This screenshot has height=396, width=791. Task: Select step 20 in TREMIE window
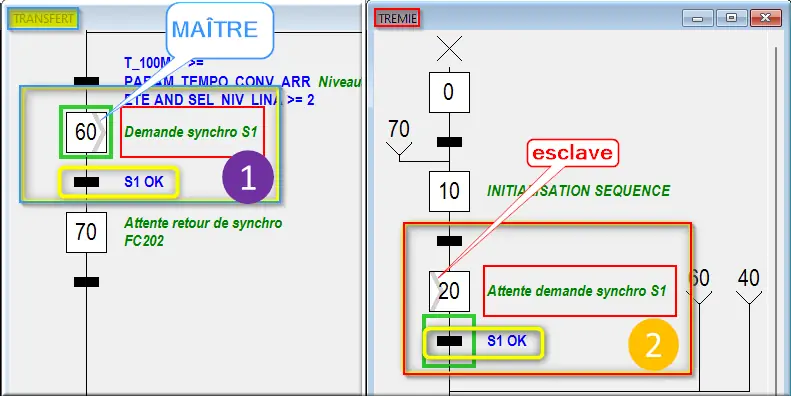tap(449, 291)
